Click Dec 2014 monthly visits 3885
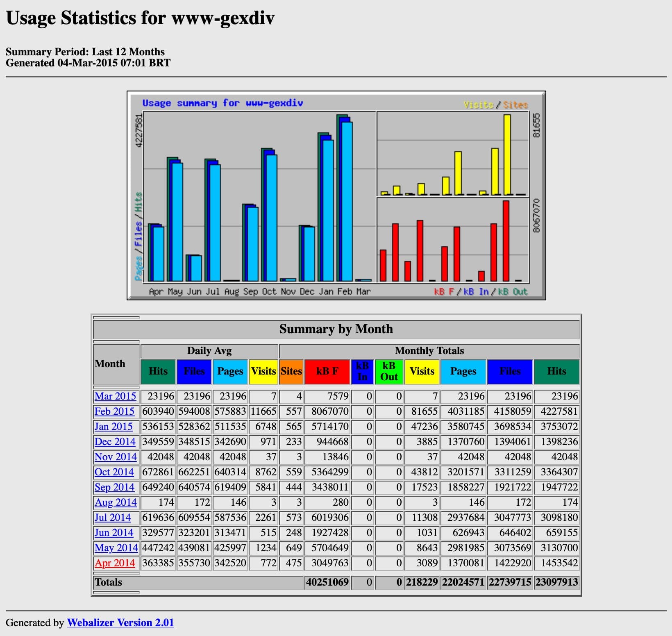This screenshot has height=636, width=672. click(x=427, y=442)
